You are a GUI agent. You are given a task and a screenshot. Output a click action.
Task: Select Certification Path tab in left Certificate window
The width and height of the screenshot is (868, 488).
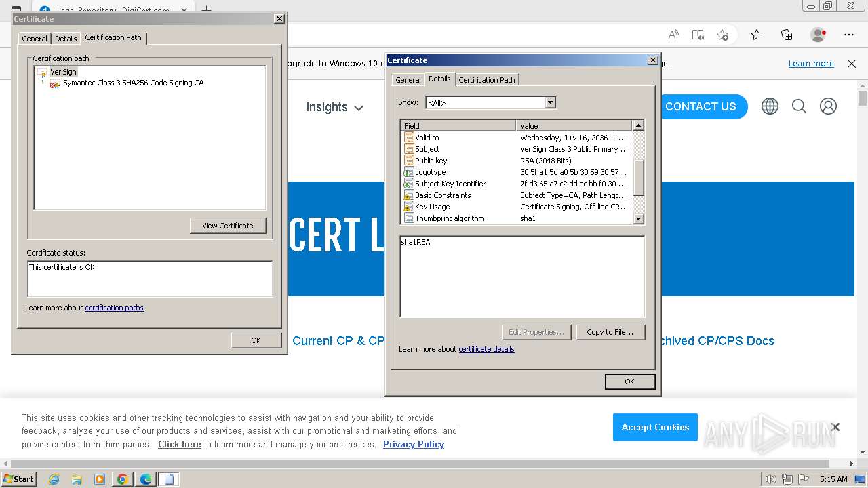pos(113,37)
